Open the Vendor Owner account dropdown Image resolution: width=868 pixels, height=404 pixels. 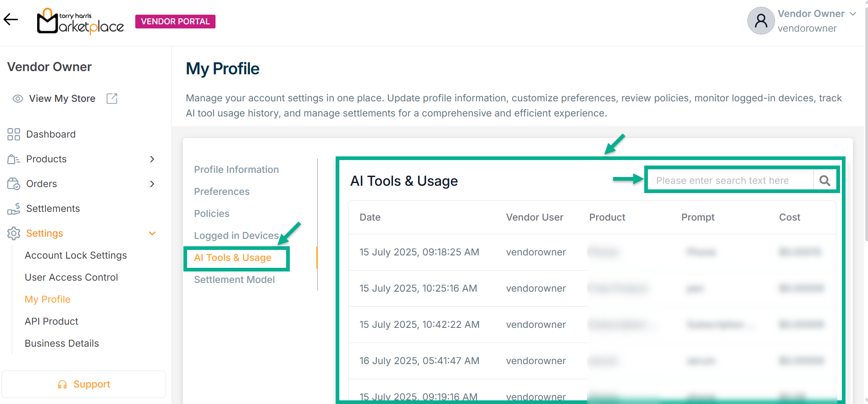(x=852, y=14)
